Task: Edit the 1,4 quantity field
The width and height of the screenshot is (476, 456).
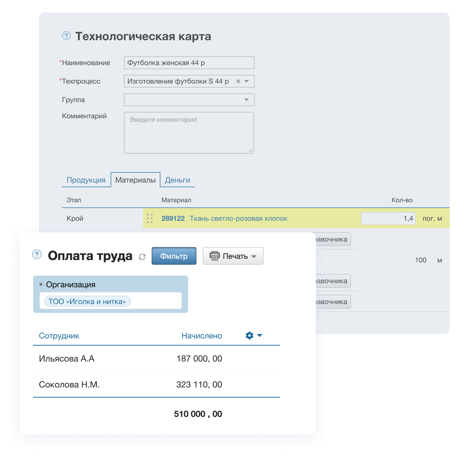Action: pyautogui.click(x=388, y=218)
